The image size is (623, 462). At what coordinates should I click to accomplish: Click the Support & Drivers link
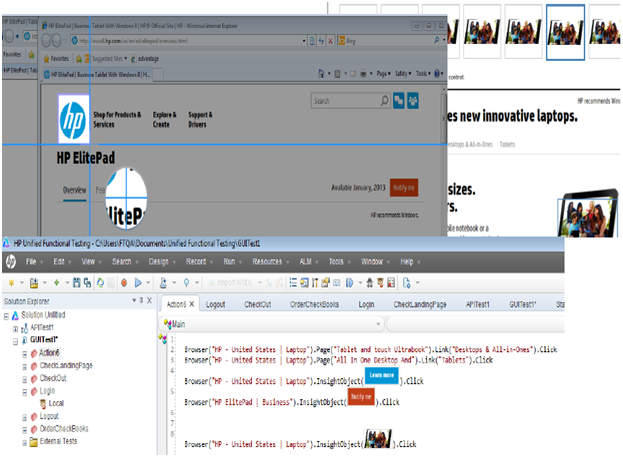point(200,119)
